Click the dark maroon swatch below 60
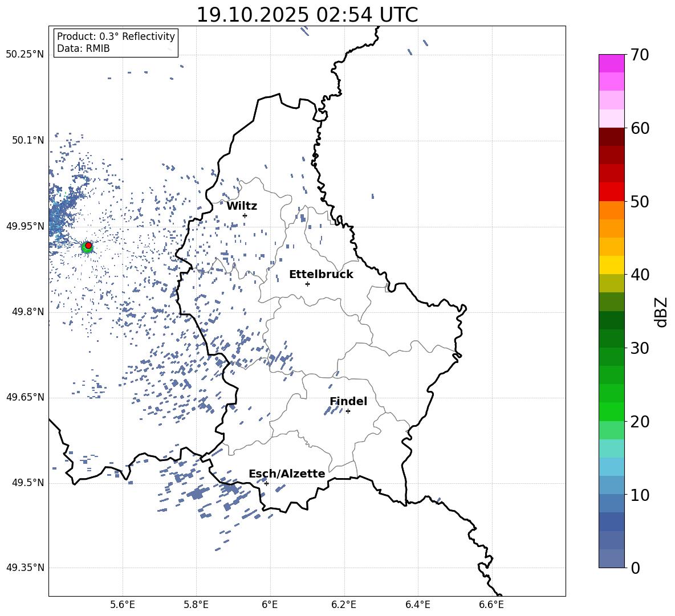675x616 pixels. pos(612,137)
